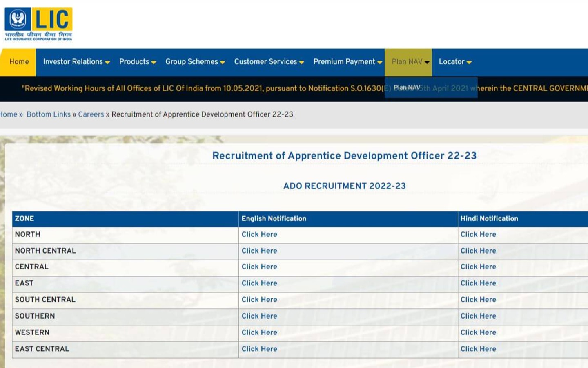Open North zone English notification
The image size is (588, 368).
pyautogui.click(x=259, y=234)
